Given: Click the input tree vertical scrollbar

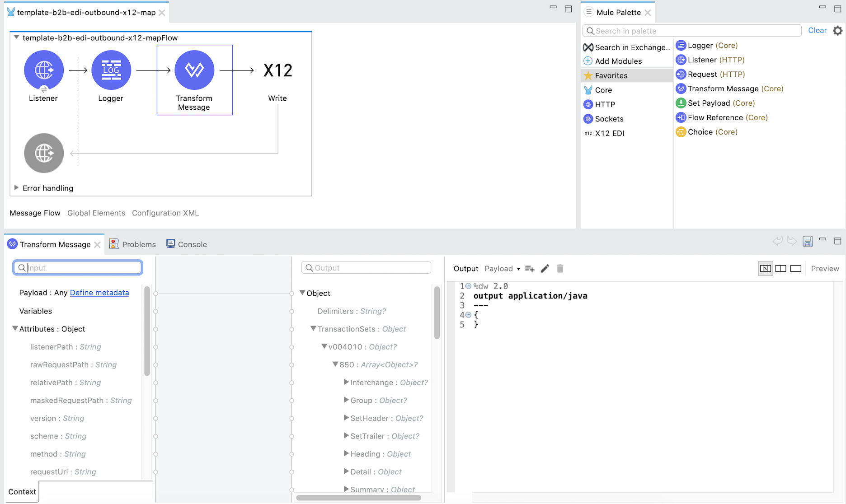Looking at the screenshot, I should 147,331.
